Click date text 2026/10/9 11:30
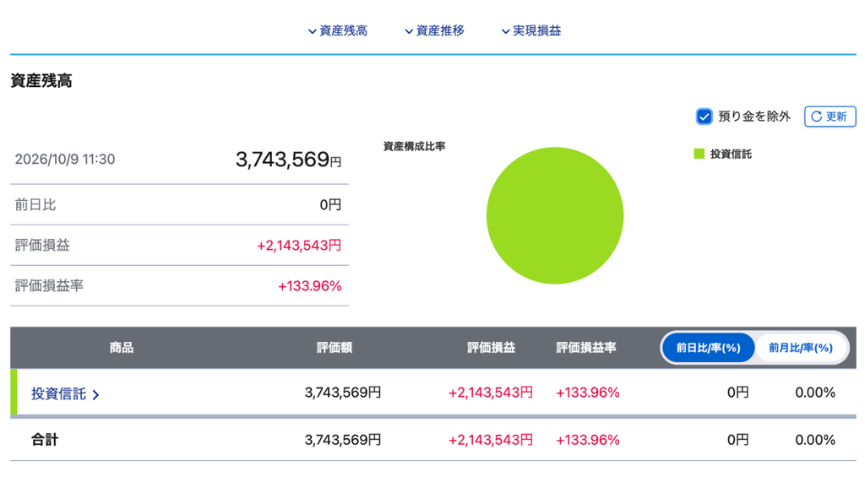The width and height of the screenshot is (865, 504). tap(65, 160)
